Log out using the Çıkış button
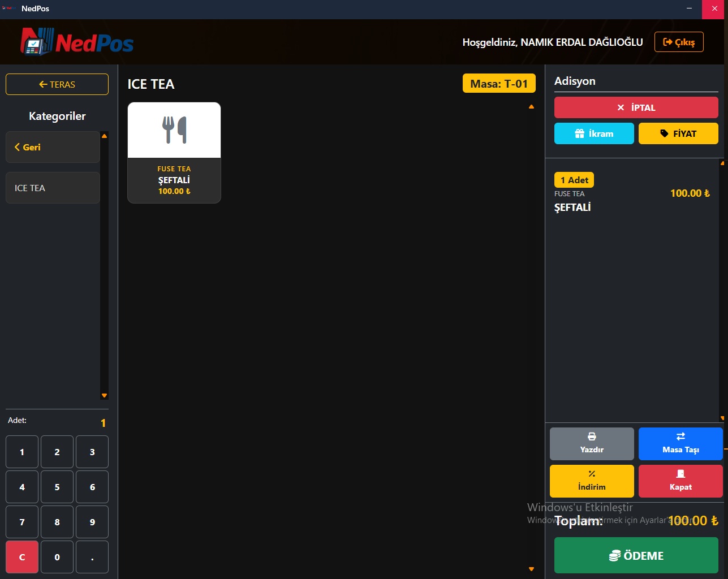Viewport: 728px width, 579px height. [x=679, y=42]
